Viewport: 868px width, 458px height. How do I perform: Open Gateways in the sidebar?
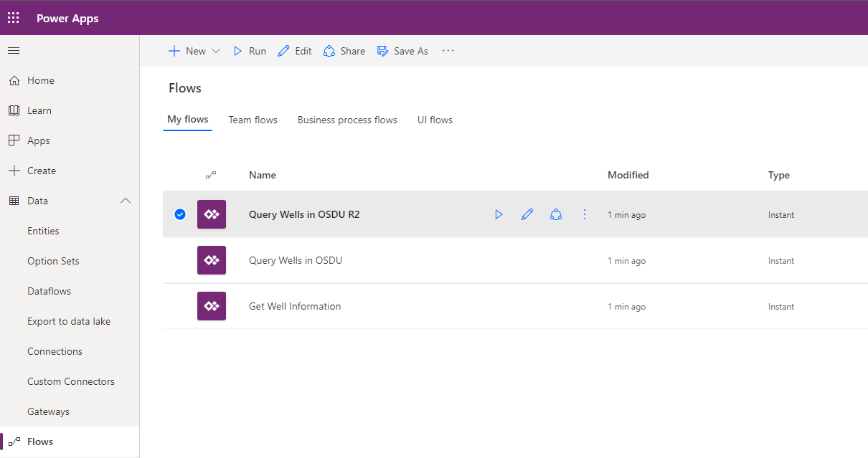pyautogui.click(x=48, y=411)
